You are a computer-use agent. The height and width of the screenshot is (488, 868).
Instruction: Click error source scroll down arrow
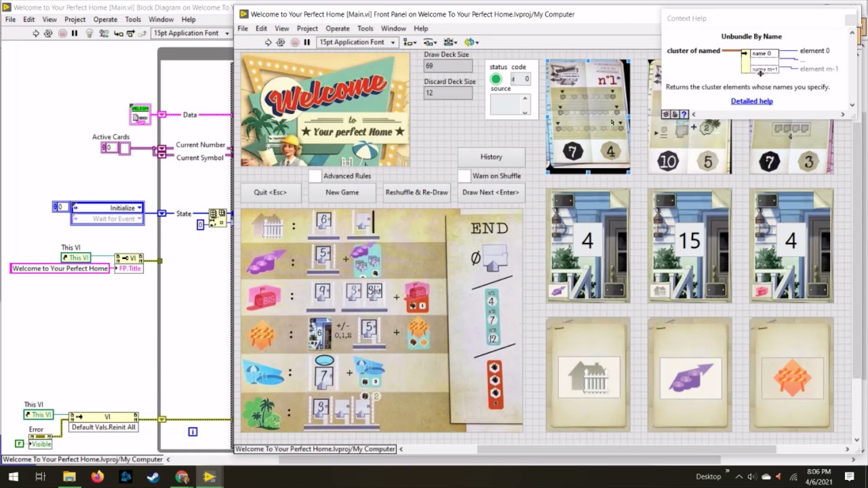[x=524, y=111]
